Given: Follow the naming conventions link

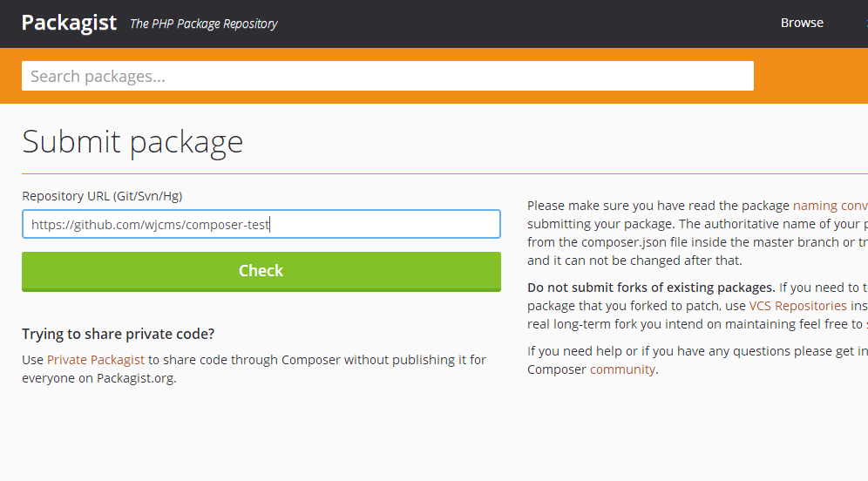Looking at the screenshot, I should tap(830, 206).
